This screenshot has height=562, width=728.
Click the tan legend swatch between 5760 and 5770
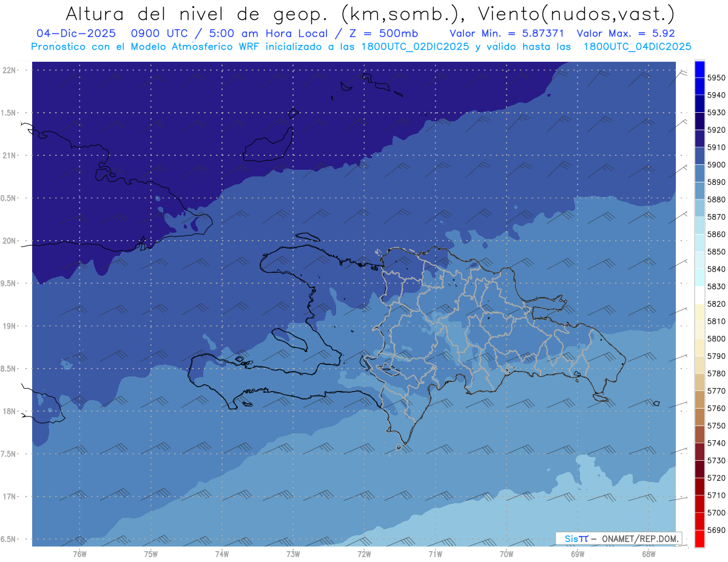click(x=699, y=399)
